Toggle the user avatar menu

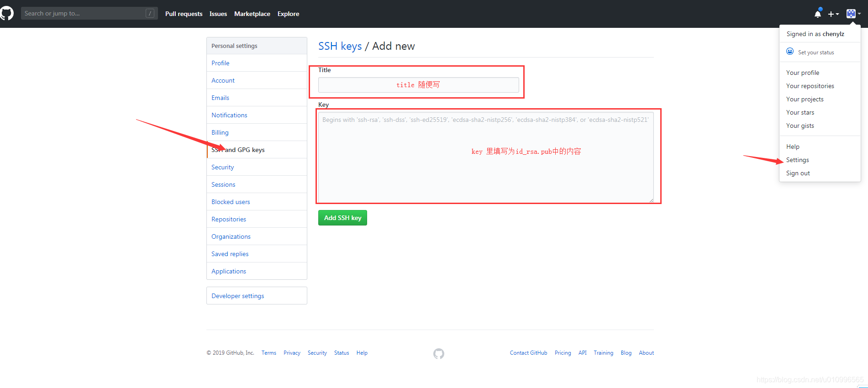click(853, 14)
